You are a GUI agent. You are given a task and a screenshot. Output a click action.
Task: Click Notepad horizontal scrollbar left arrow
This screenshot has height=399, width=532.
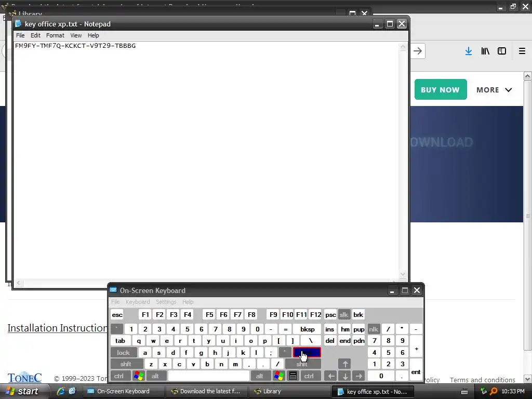point(19,283)
